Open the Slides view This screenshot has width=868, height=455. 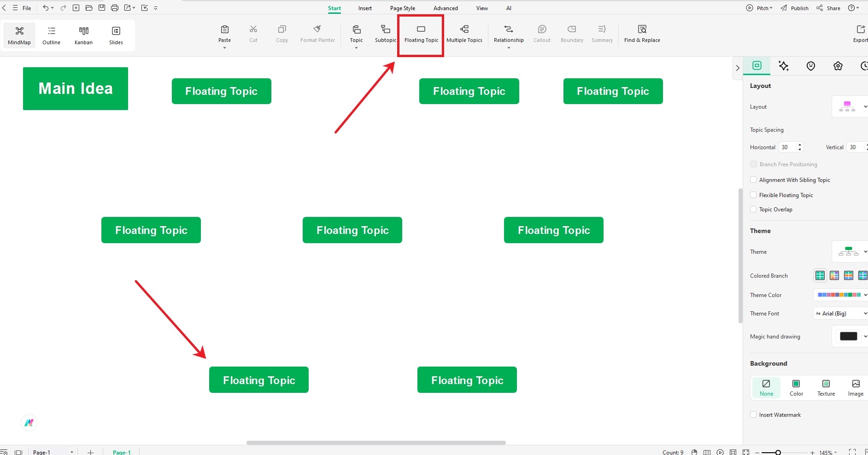116,35
